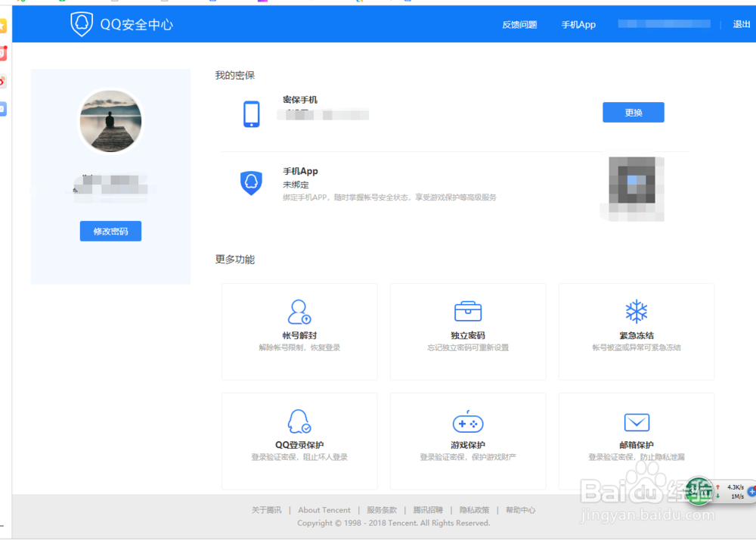The image size is (756, 541).
Task: Click the QQ安全中心 title text
Action: pyautogui.click(x=136, y=25)
